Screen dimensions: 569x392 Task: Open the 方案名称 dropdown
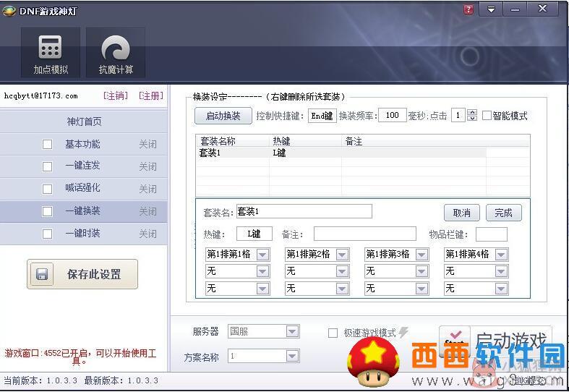293,356
